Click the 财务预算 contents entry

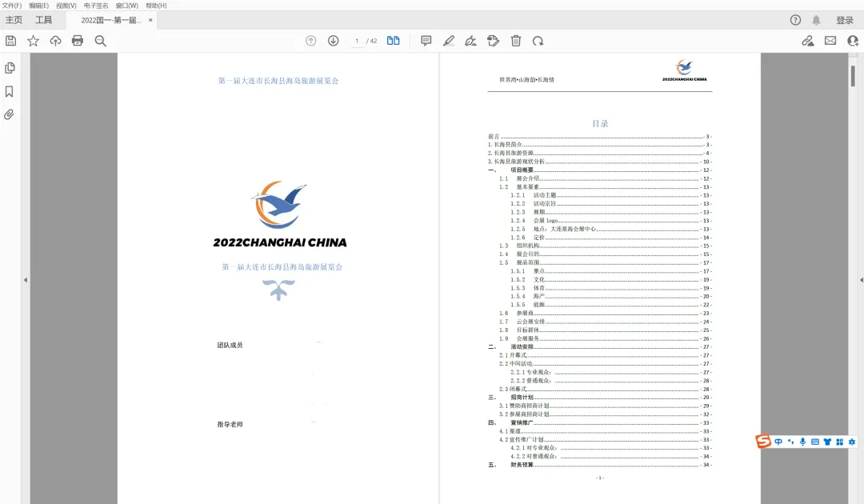click(599, 465)
